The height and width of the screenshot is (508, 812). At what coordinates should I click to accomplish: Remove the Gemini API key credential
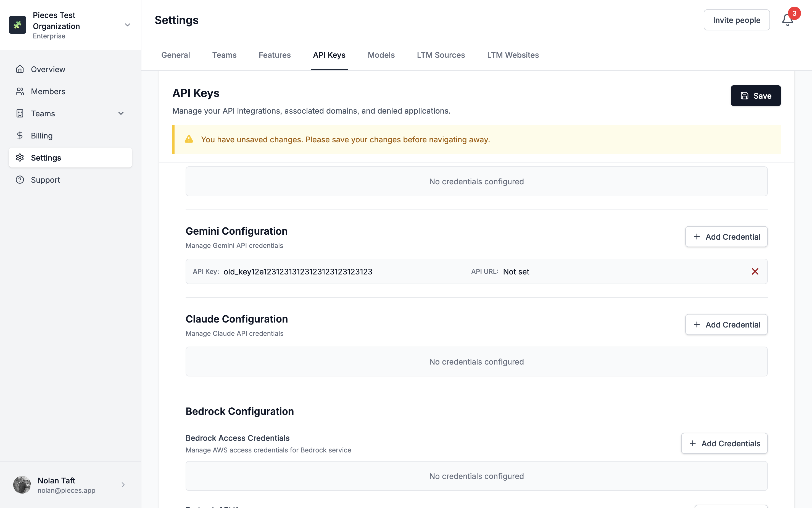(x=755, y=271)
